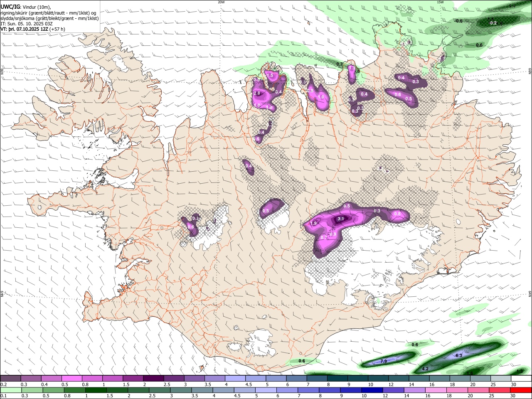
Task: Click the '(+57 h)' forecast offset
Action: click(x=57, y=30)
